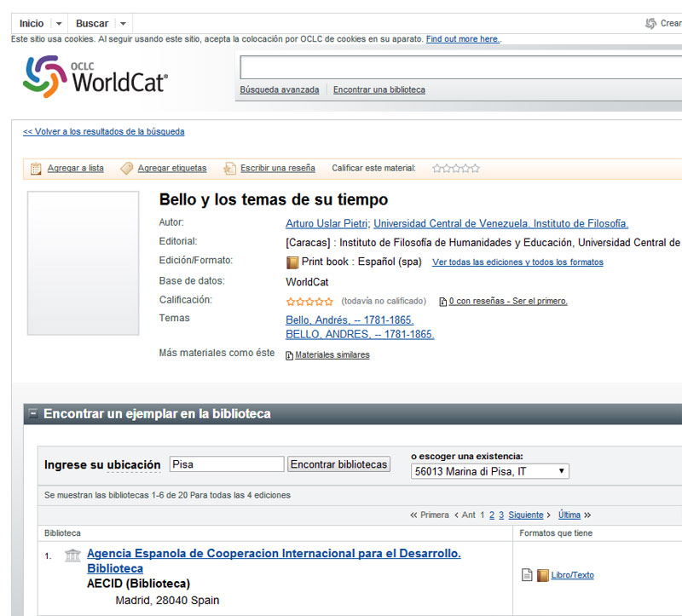
Task: Click Escribir una reseña link
Action: point(278,168)
